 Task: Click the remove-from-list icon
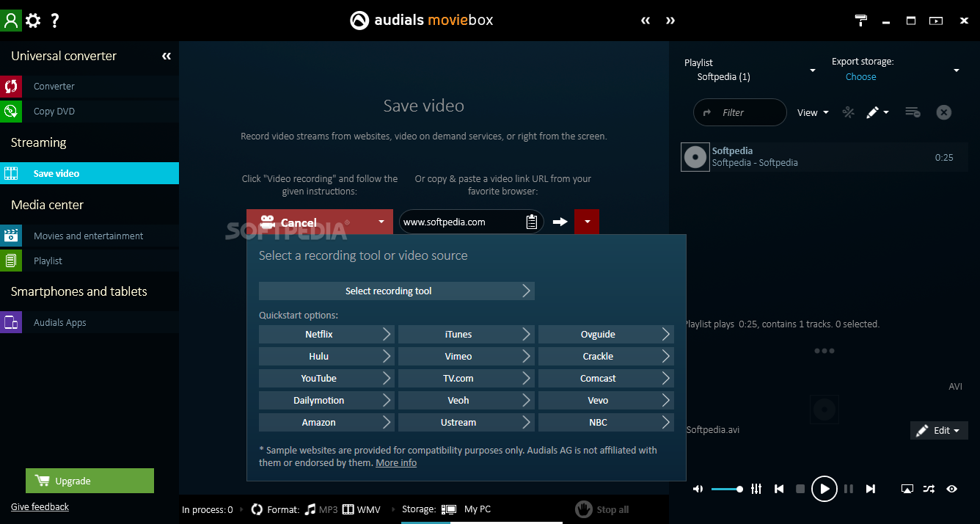(x=913, y=112)
